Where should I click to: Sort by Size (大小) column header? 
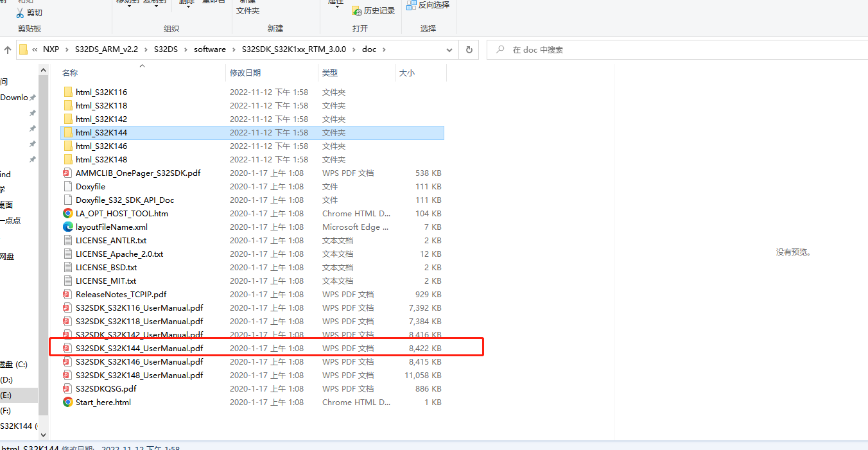point(407,73)
